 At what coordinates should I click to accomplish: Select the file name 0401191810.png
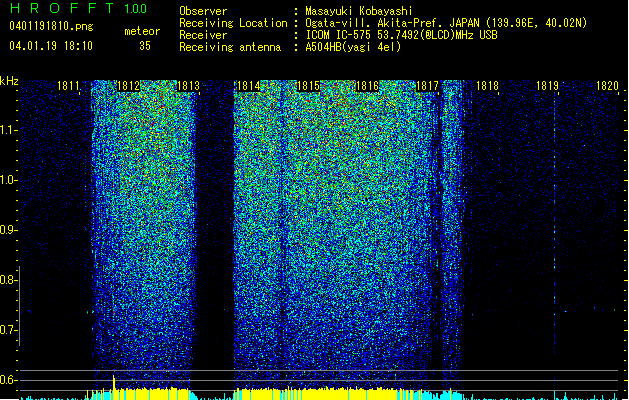(x=51, y=26)
